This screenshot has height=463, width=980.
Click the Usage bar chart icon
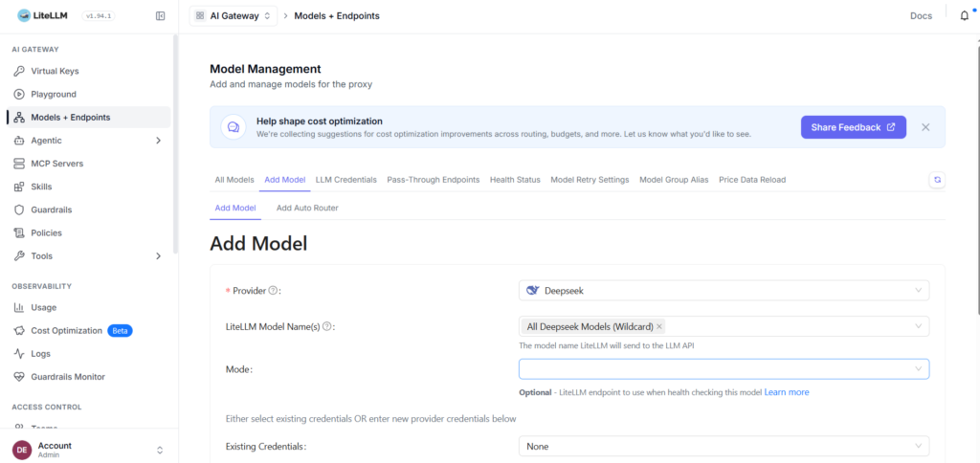point(19,307)
